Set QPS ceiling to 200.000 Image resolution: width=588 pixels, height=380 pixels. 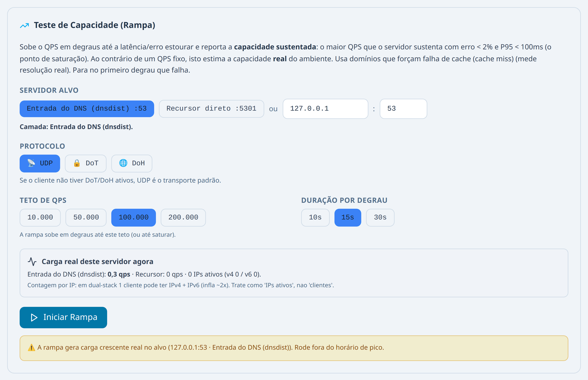(183, 217)
